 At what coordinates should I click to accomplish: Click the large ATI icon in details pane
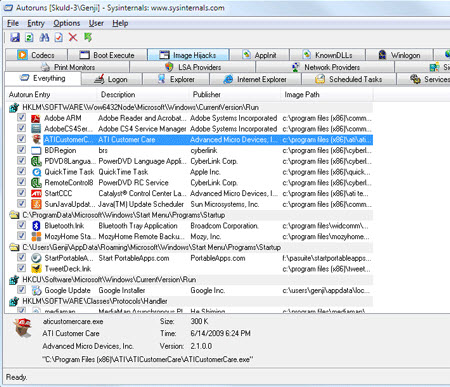[23, 328]
